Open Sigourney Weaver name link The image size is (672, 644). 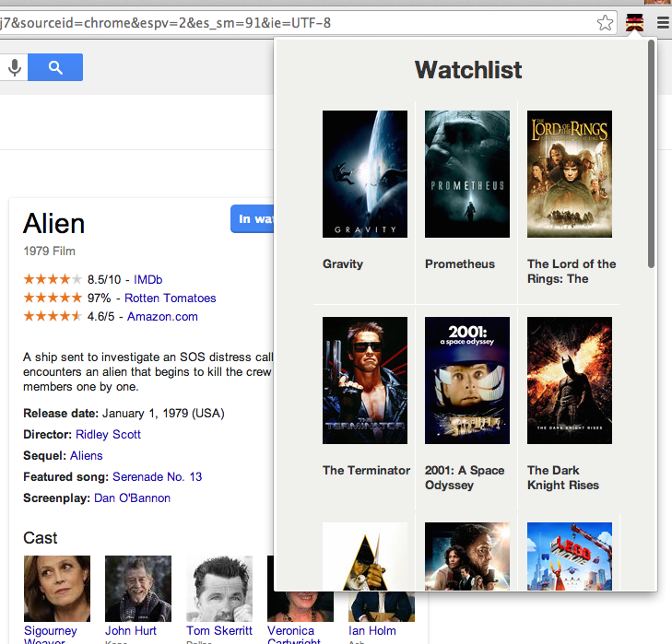coord(50,637)
